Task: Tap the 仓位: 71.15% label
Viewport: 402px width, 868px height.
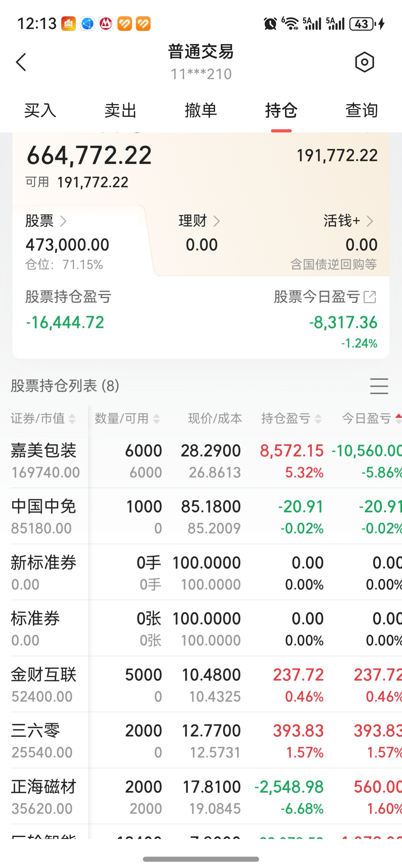Action: [x=64, y=265]
